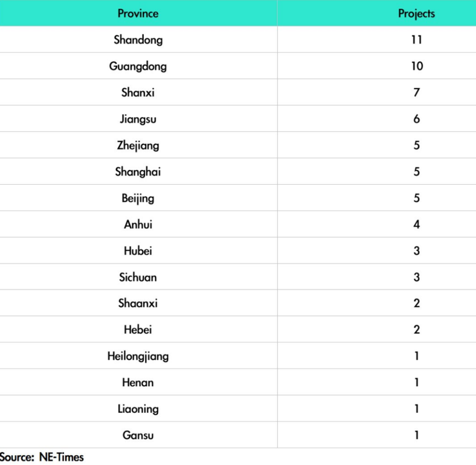Click the Projects column header
This screenshot has width=476, height=465.
(x=416, y=14)
